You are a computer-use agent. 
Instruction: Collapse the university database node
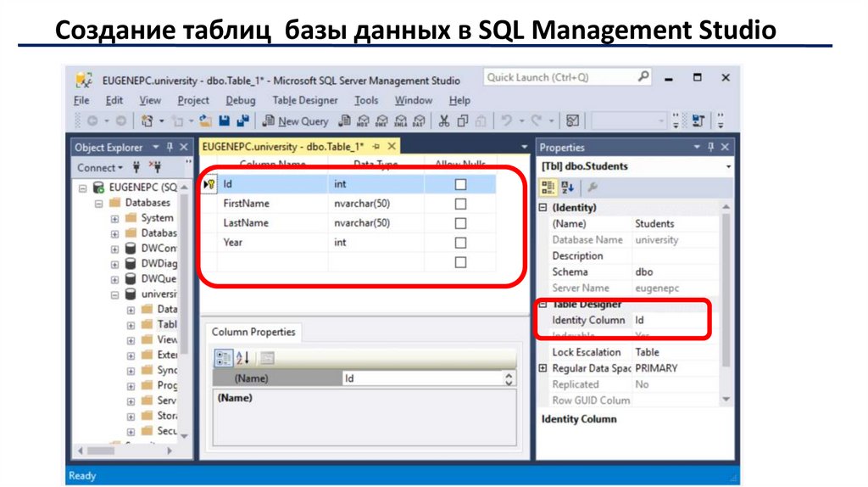pyautogui.click(x=114, y=294)
